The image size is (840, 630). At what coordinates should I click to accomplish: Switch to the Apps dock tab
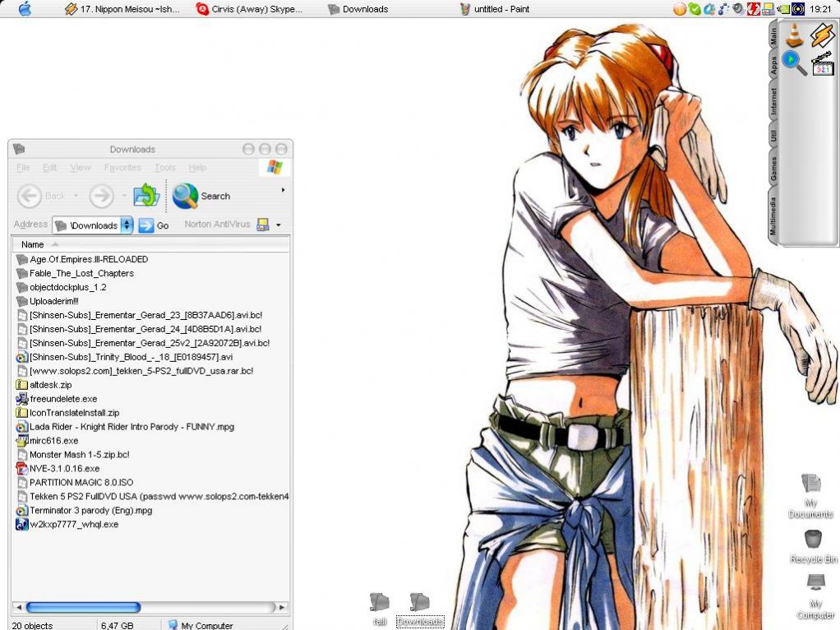coord(773,66)
